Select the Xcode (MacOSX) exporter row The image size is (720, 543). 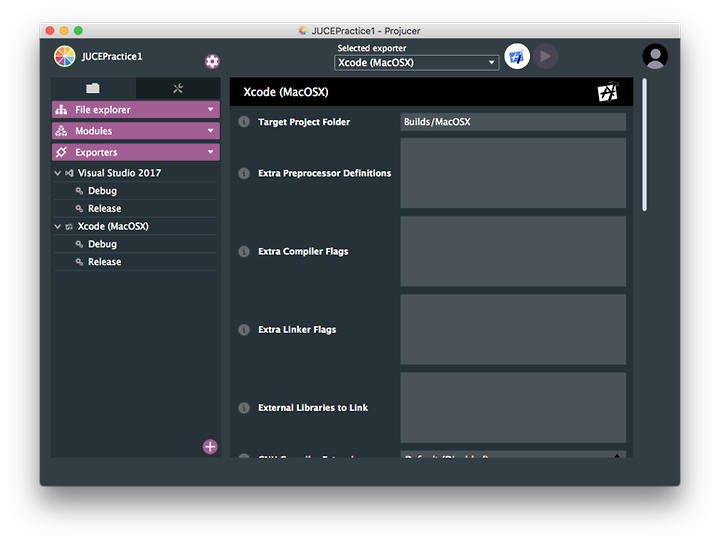(x=135, y=226)
